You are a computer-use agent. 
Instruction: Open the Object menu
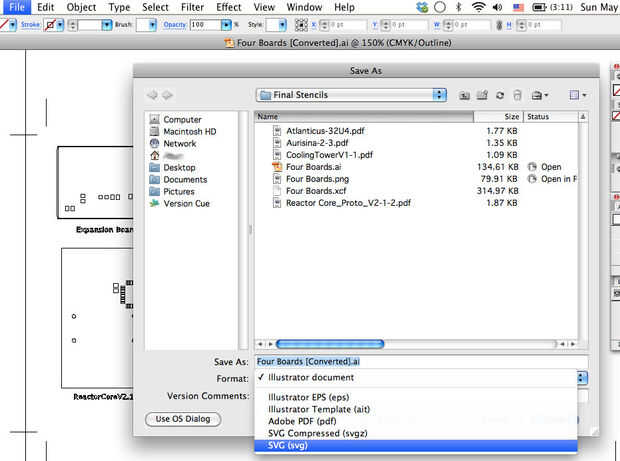coord(81,7)
